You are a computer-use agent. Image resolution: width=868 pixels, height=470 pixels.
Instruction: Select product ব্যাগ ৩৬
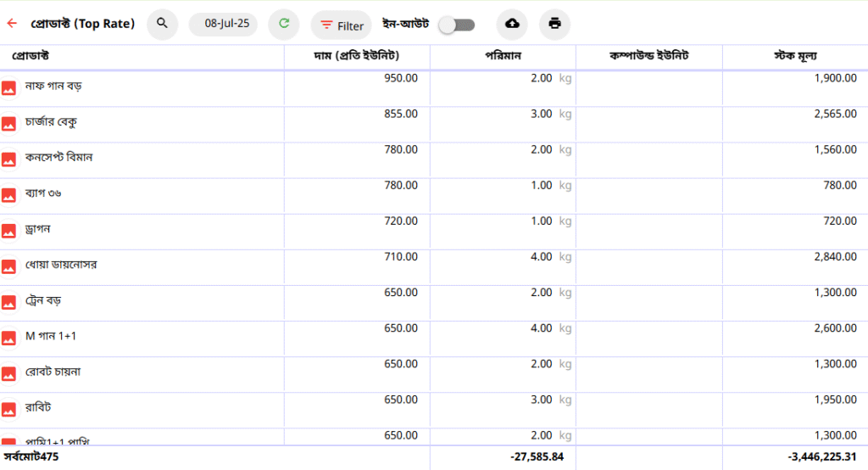43,193
